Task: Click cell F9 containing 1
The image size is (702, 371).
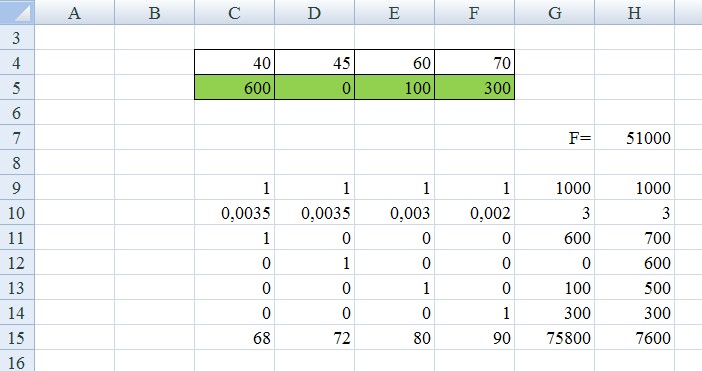Action: (475, 188)
